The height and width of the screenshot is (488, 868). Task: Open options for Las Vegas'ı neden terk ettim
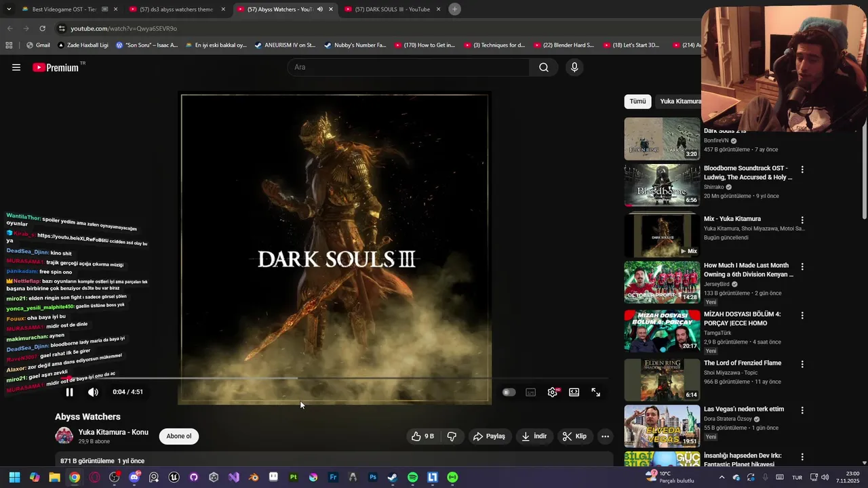pyautogui.click(x=802, y=410)
